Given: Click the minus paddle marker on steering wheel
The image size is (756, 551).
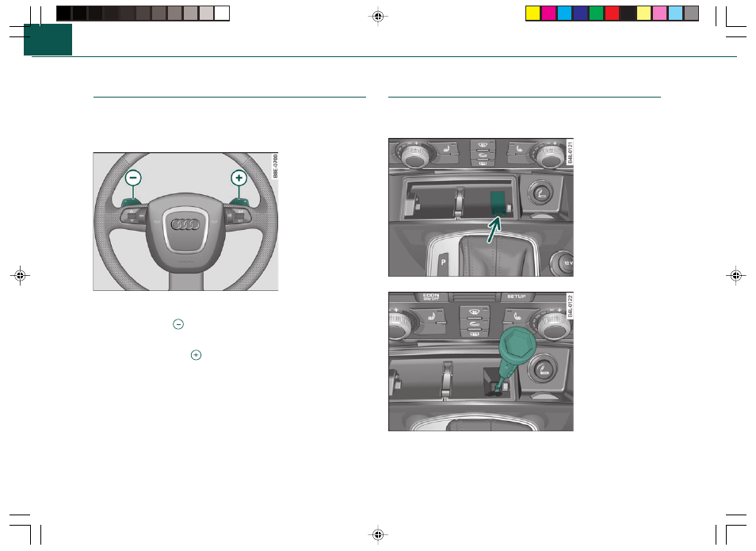Looking at the screenshot, I should pyautogui.click(x=133, y=178).
